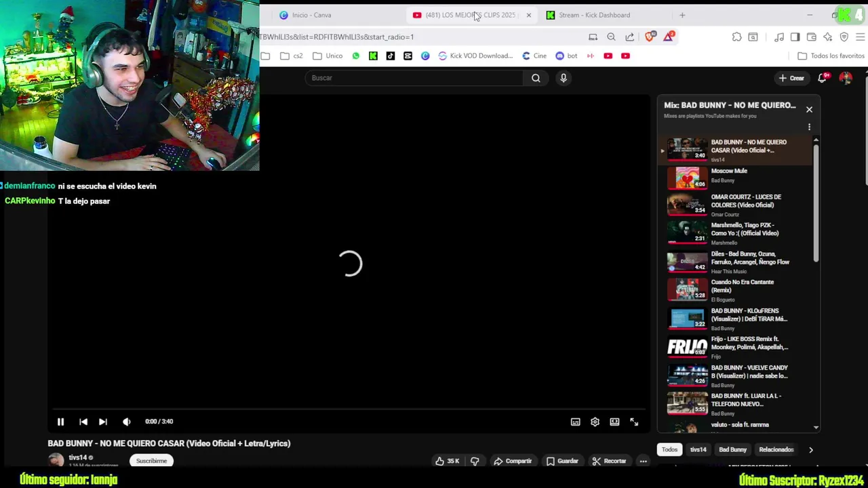
Task: Seek on the video progress bar
Action: [x=349, y=409]
